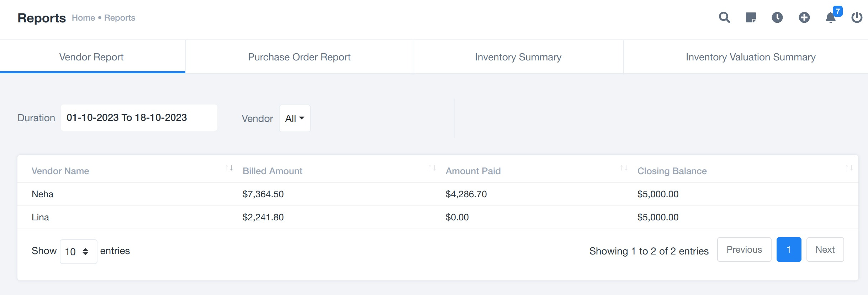Open the Vendor filter dropdown
Viewport: 868px width, 295px height.
click(295, 118)
